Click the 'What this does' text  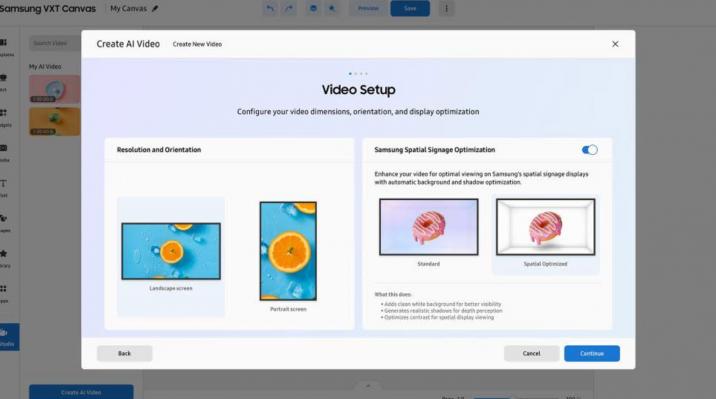coord(393,294)
